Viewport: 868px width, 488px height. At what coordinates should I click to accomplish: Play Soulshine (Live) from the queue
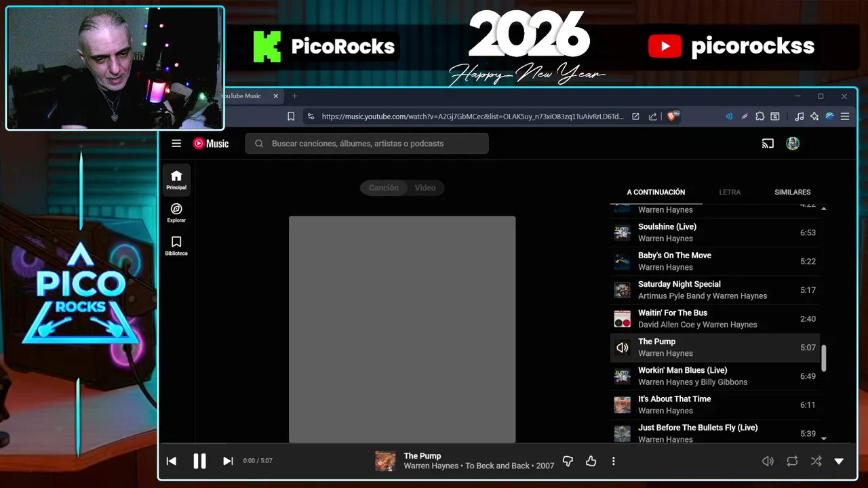click(x=715, y=232)
